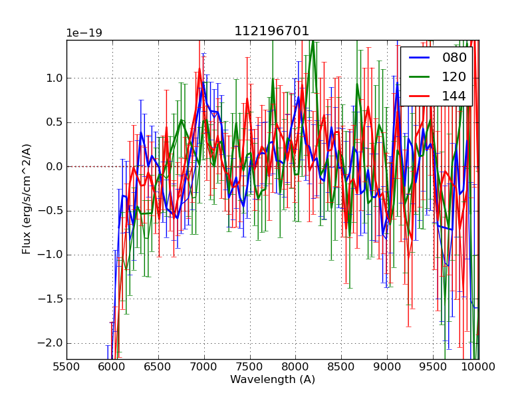The height and width of the screenshot is (399, 532).
Task: Select the 080 legend label
Action: [x=454, y=58]
